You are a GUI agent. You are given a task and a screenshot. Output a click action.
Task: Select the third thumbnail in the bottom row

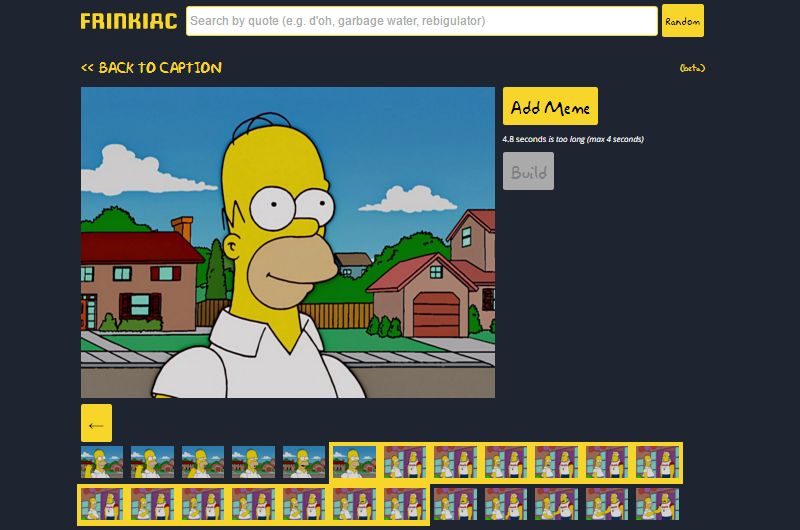pyautogui.click(x=203, y=504)
